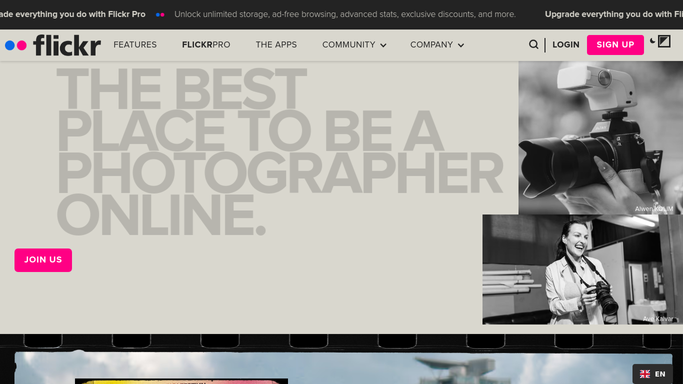Click the Alwen photo credit caption
Image resolution: width=683 pixels, height=384 pixels.
[x=653, y=209]
